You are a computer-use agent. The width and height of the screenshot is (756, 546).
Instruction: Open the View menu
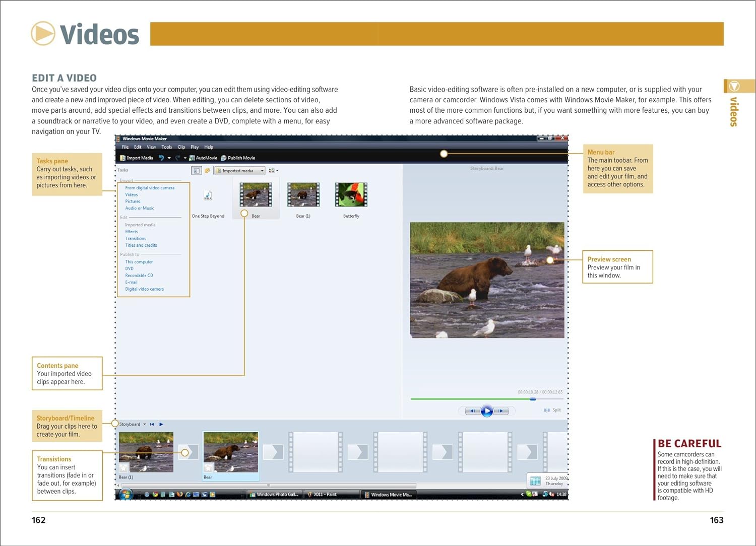(x=151, y=147)
